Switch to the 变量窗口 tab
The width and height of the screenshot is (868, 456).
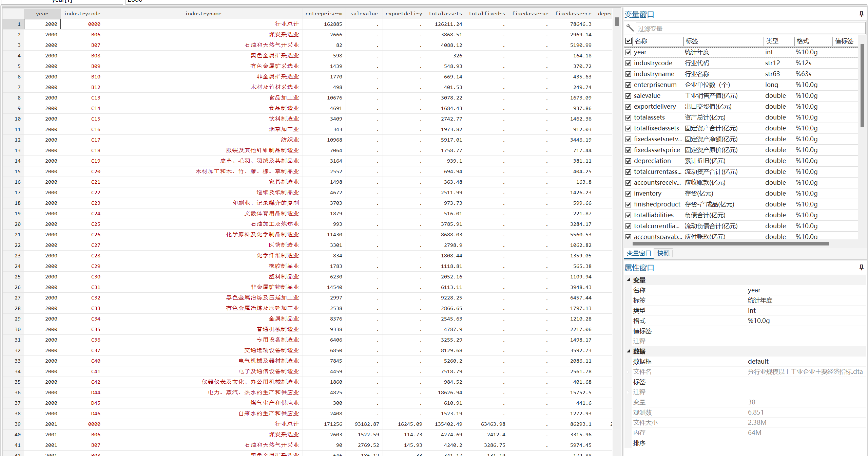click(x=639, y=253)
